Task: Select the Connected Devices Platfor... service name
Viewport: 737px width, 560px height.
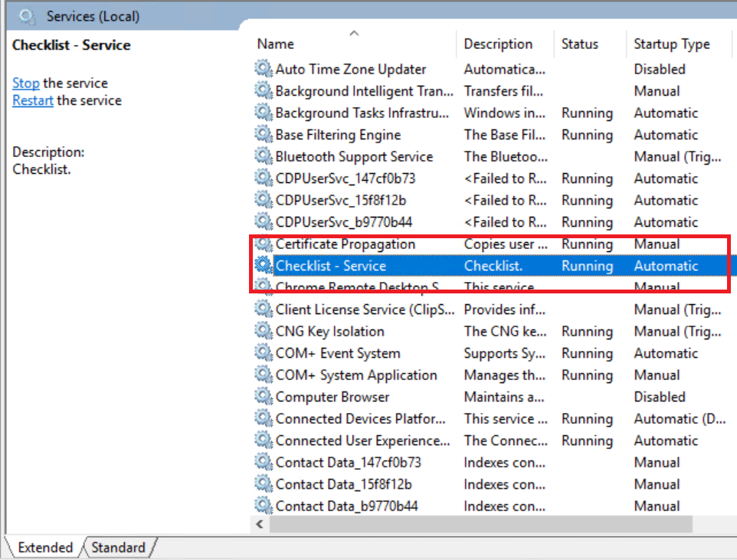Action: point(361,419)
